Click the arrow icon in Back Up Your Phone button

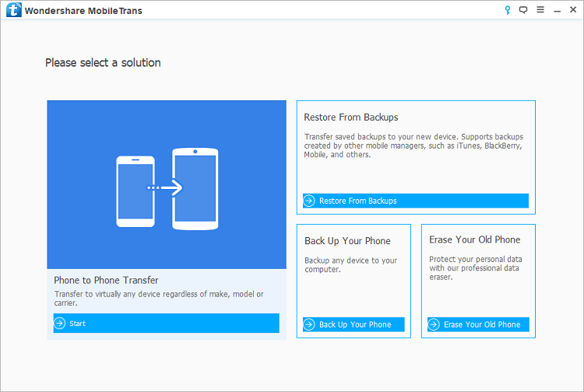pyautogui.click(x=309, y=324)
